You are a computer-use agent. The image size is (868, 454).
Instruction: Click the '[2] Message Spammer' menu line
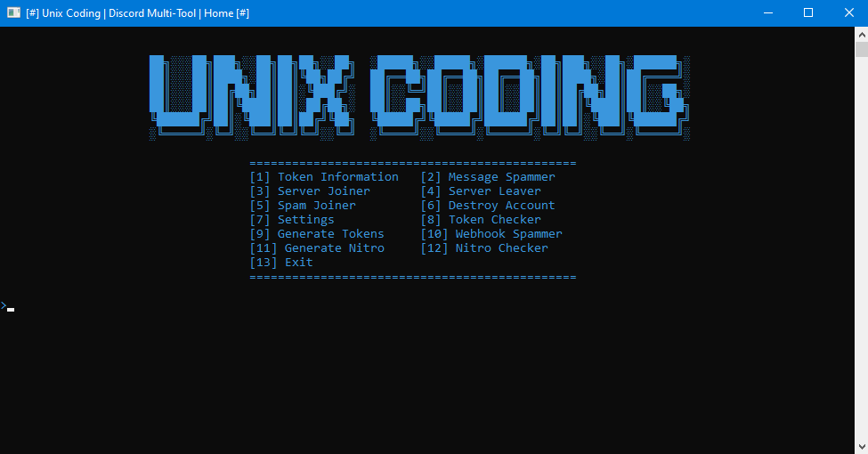[x=488, y=177]
